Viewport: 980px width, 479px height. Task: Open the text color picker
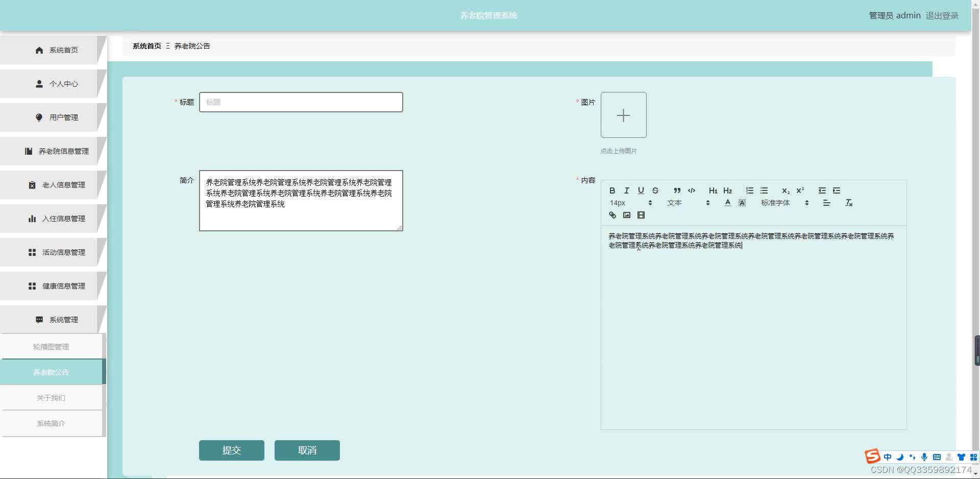727,203
